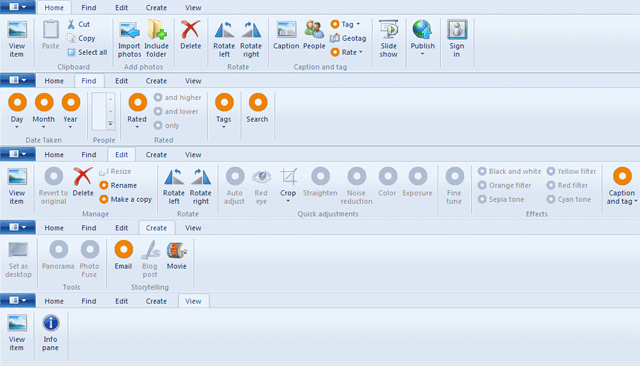Select the Create tab above Storytelling group
Viewport: 640px width, 366px height.
click(156, 228)
